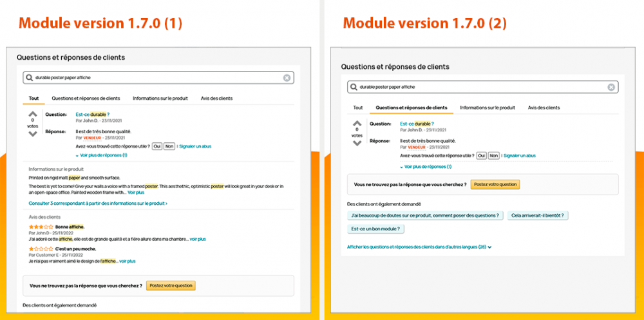
Task: Open Avis des clients tab in right panel
Action: pos(544,108)
